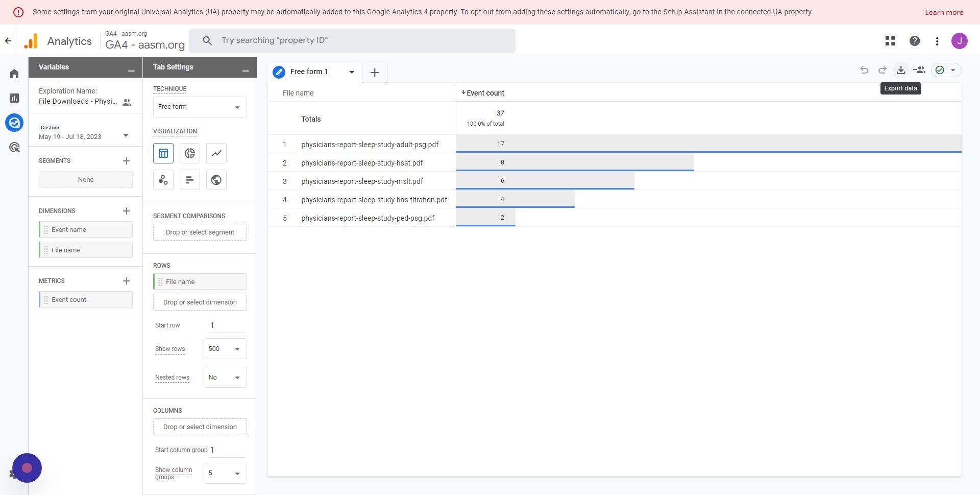980x495 pixels.
Task: Click the event count 17 bar cell
Action: [x=708, y=144]
